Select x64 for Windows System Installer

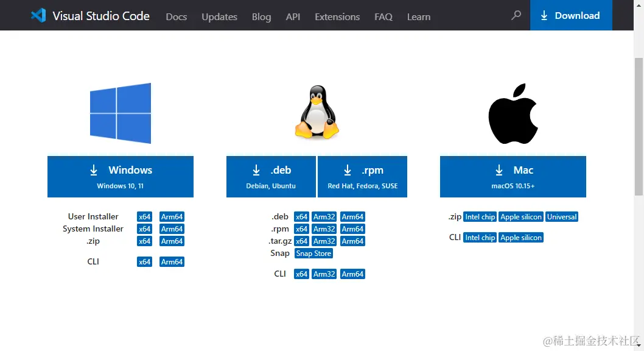coord(145,229)
